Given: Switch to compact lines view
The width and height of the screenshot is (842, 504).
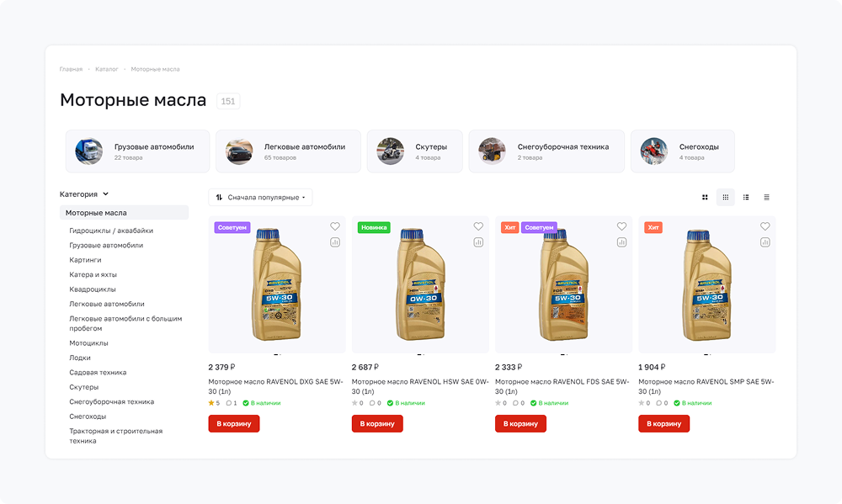Looking at the screenshot, I should [x=766, y=198].
